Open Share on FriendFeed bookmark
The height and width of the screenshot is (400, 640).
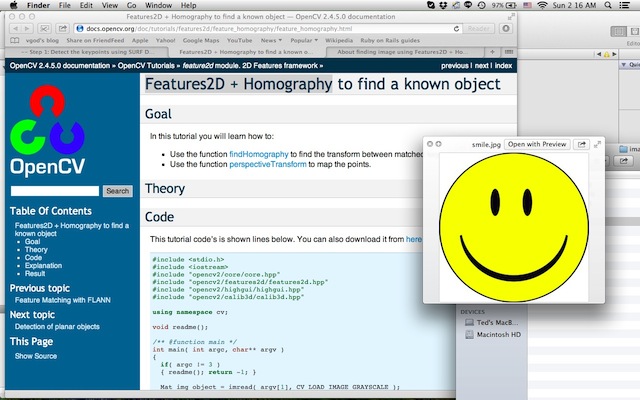click(95, 40)
